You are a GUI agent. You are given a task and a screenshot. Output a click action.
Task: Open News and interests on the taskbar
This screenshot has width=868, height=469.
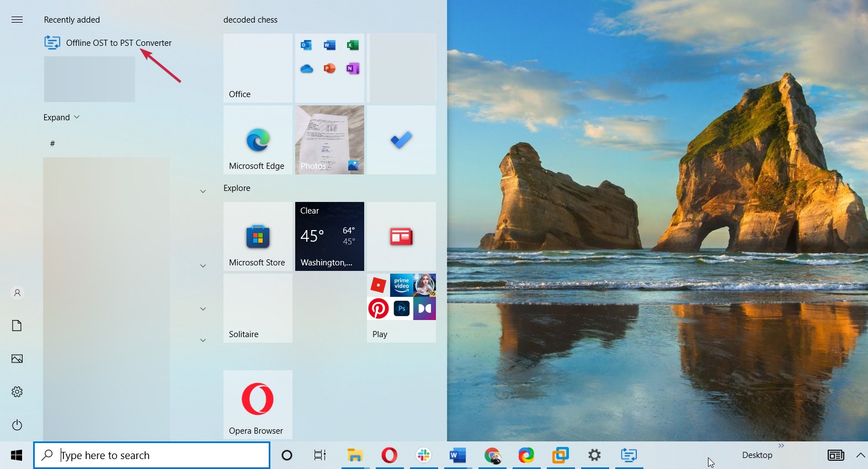tap(835, 455)
